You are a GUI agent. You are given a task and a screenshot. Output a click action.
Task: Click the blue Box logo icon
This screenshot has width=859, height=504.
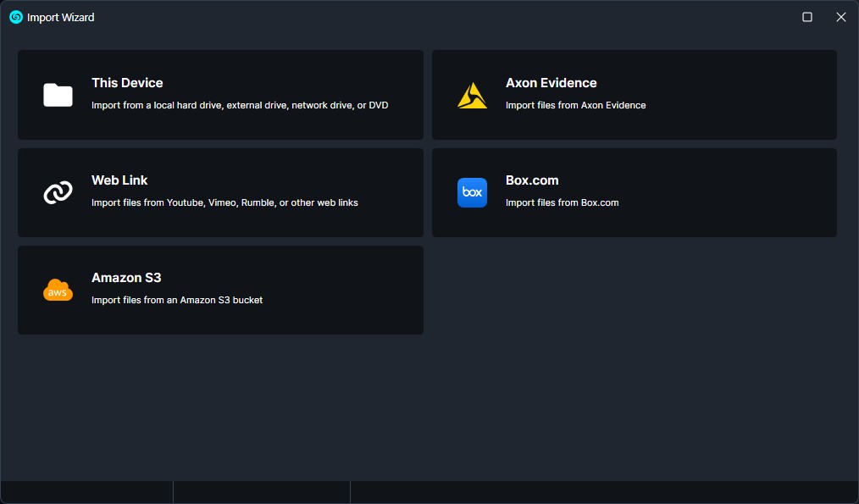click(472, 192)
